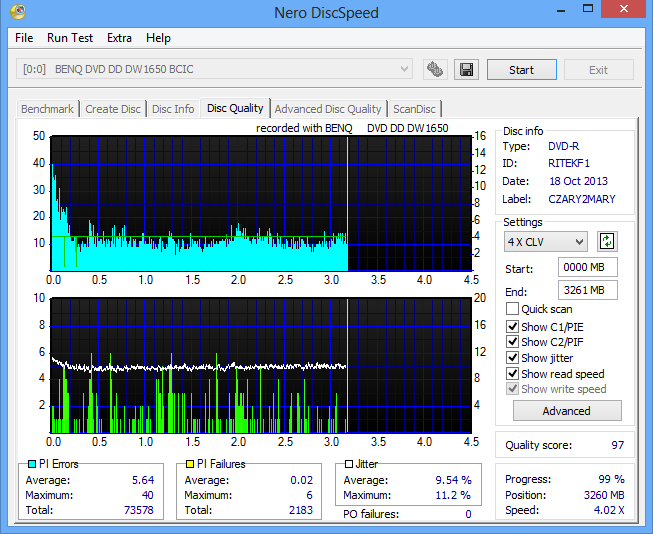The width and height of the screenshot is (653, 534).
Task: Toggle the Show C2/PIF checkbox
Action: coord(512,342)
